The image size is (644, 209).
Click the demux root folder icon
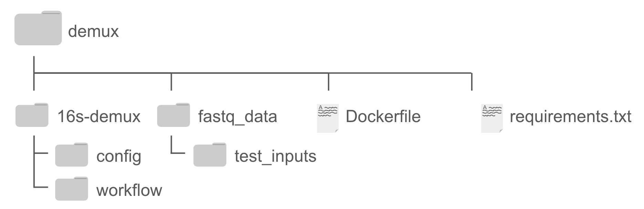(38, 29)
